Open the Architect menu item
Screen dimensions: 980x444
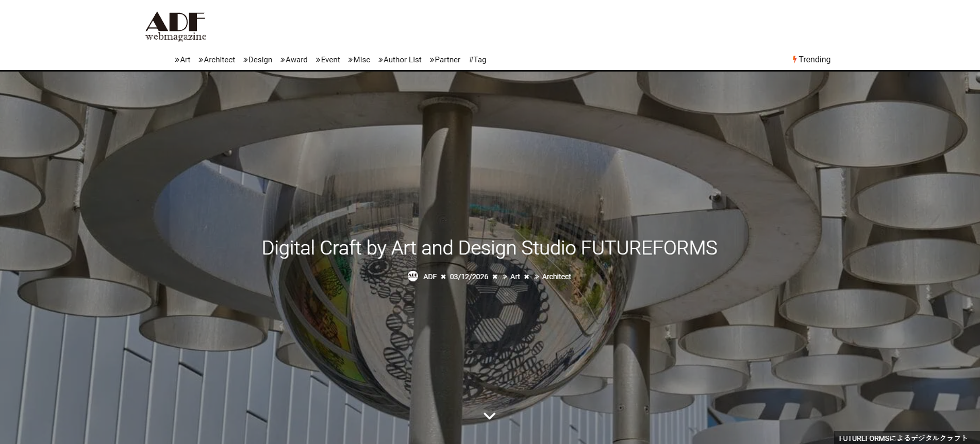click(x=217, y=60)
